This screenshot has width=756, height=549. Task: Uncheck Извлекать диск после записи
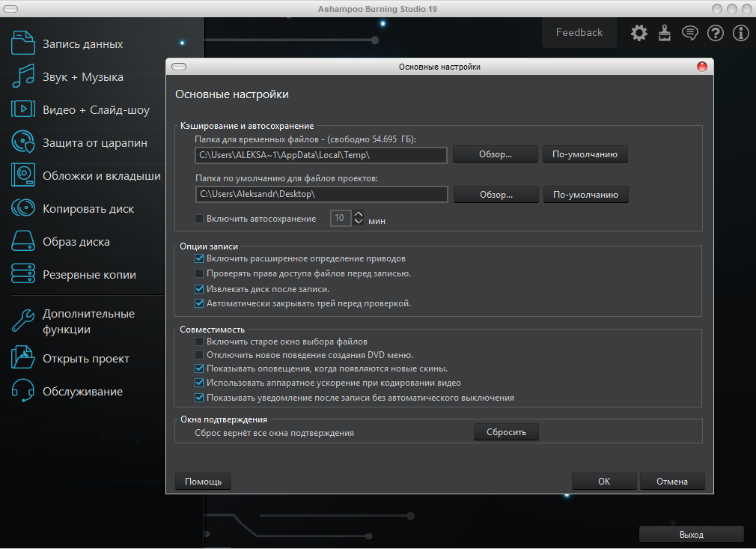click(198, 289)
